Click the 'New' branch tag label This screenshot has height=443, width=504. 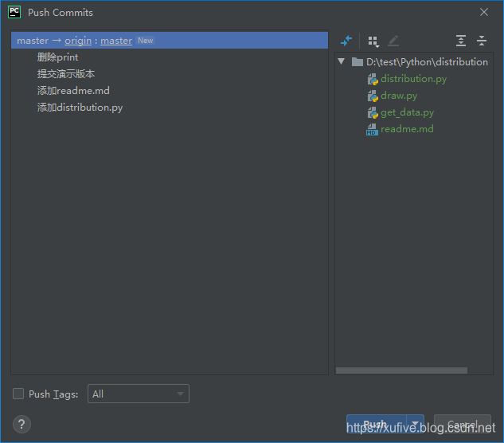coord(145,41)
